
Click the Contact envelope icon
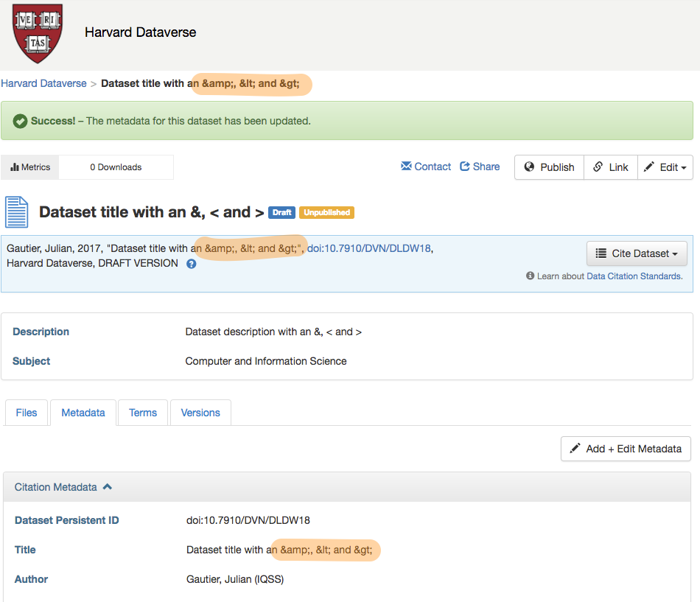pos(406,166)
